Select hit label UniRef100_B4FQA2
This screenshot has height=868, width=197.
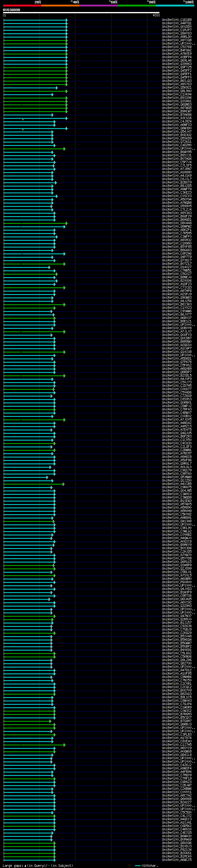pos(177,50)
